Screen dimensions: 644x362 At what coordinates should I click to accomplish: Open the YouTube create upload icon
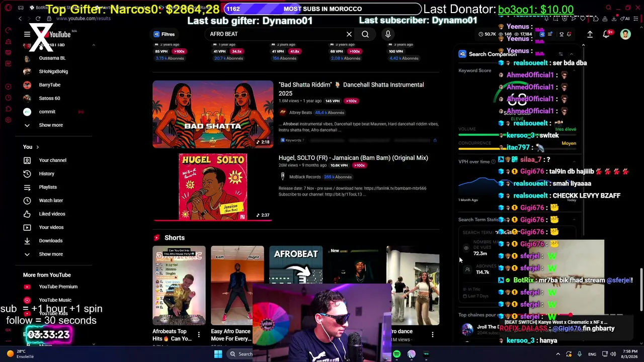point(590,34)
